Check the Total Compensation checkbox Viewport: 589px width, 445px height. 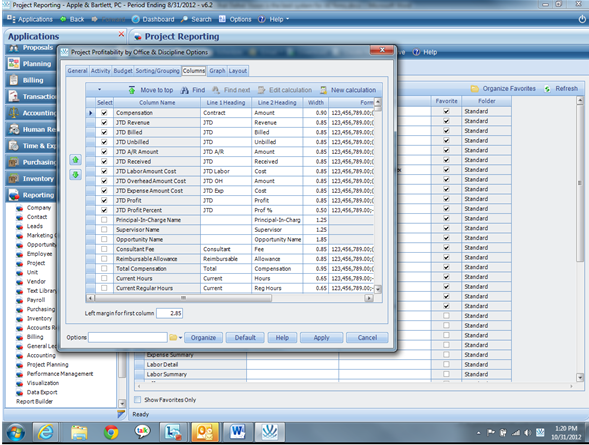click(104, 269)
